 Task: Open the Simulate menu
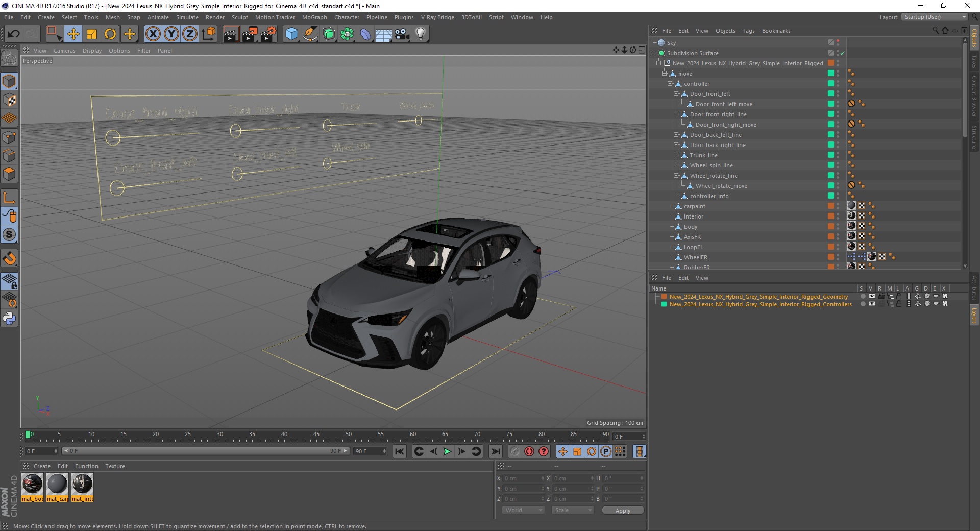pos(187,17)
